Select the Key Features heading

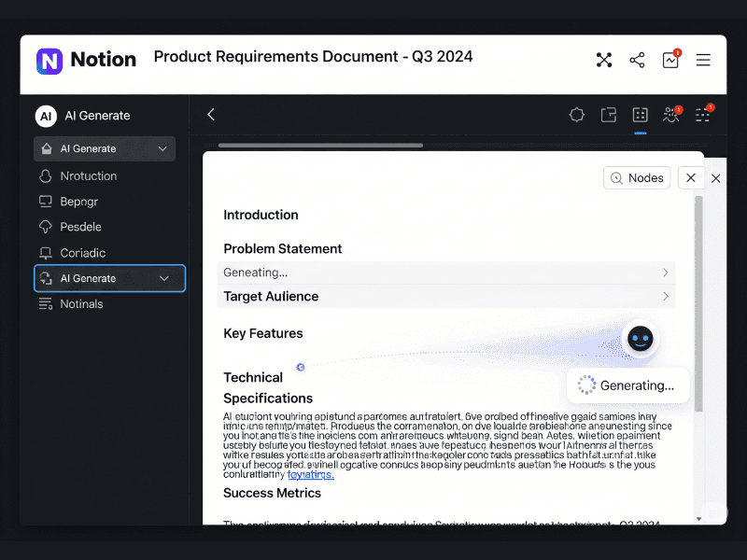click(x=263, y=333)
